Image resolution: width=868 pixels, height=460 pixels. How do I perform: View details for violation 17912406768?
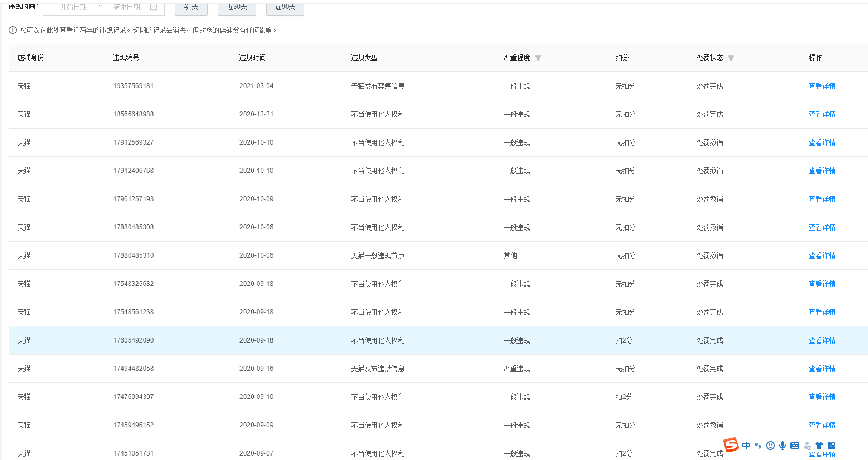pyautogui.click(x=822, y=171)
